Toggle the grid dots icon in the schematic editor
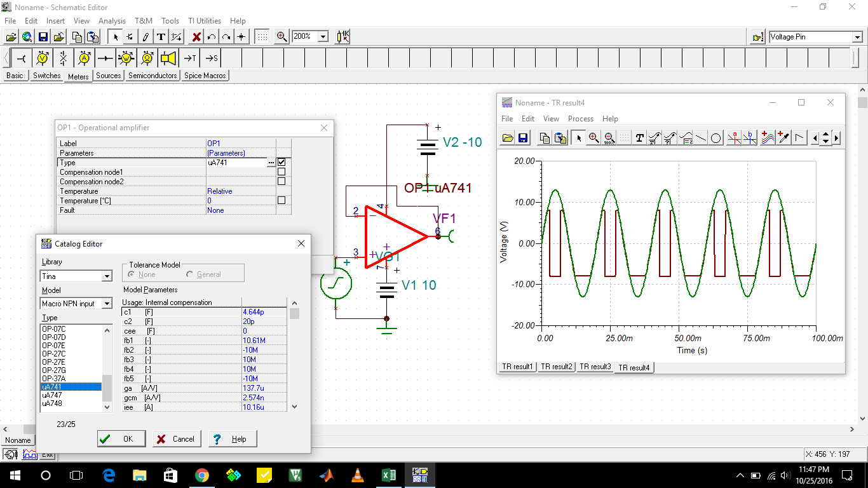 262,36
